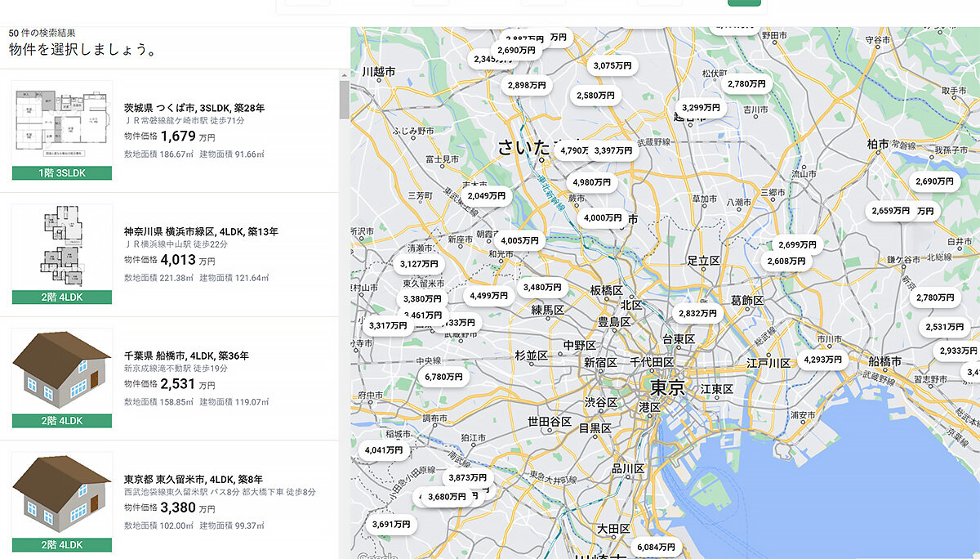
Task: Select the 2,699万円 map price marker
Action: coord(797,244)
